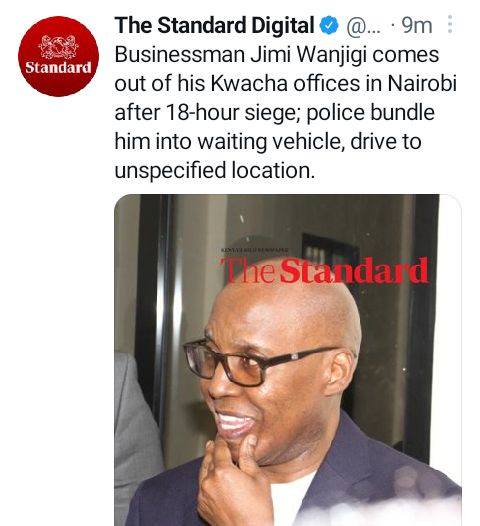
Task: Open The Standard red profile avatar
Action: point(58,56)
